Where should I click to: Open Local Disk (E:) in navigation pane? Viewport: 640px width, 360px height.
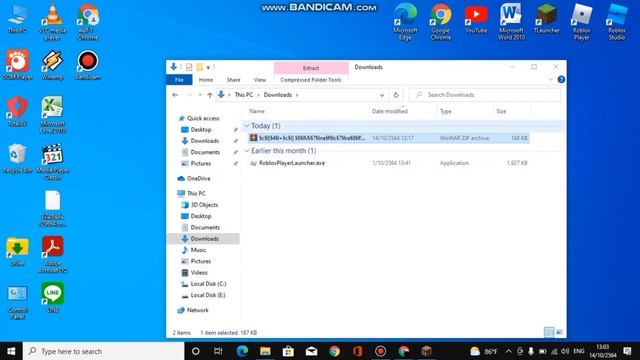point(208,295)
